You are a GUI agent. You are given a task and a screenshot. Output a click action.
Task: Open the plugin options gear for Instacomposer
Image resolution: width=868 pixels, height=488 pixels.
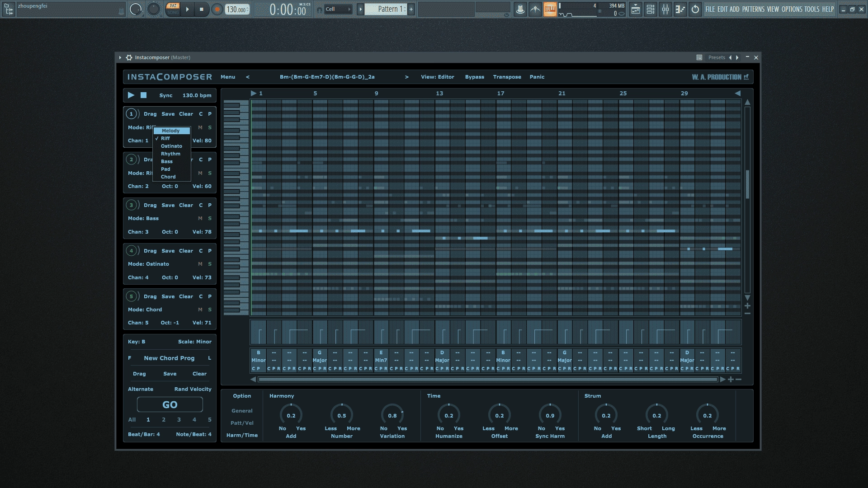coord(129,57)
